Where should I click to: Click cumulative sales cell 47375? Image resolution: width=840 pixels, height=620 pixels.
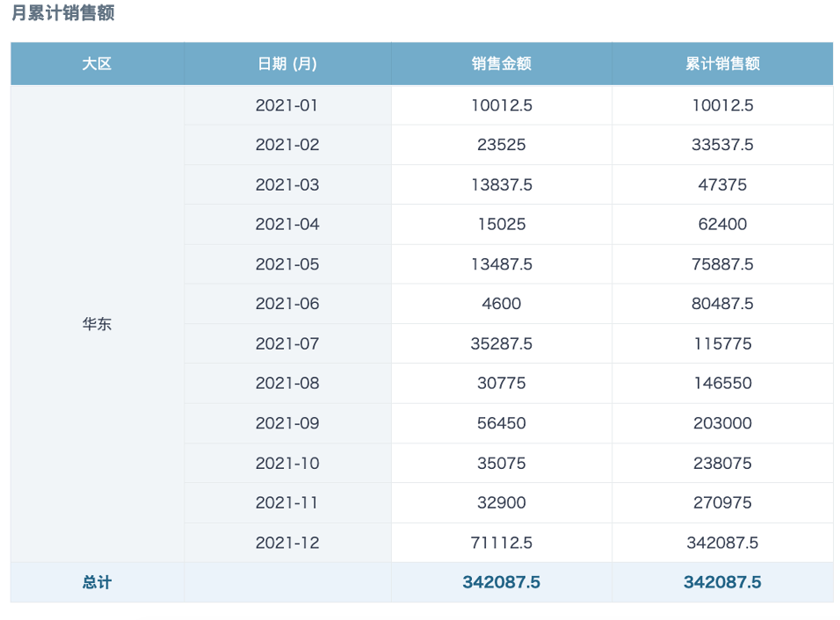tap(722, 184)
